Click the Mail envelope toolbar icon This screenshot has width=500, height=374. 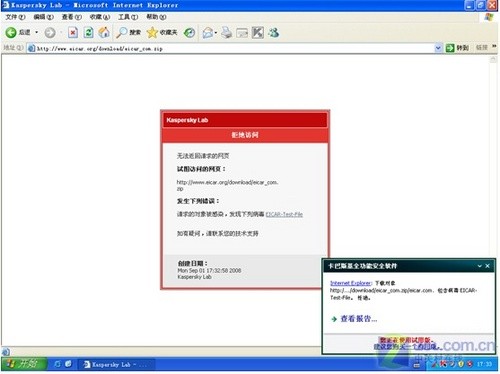click(208, 33)
